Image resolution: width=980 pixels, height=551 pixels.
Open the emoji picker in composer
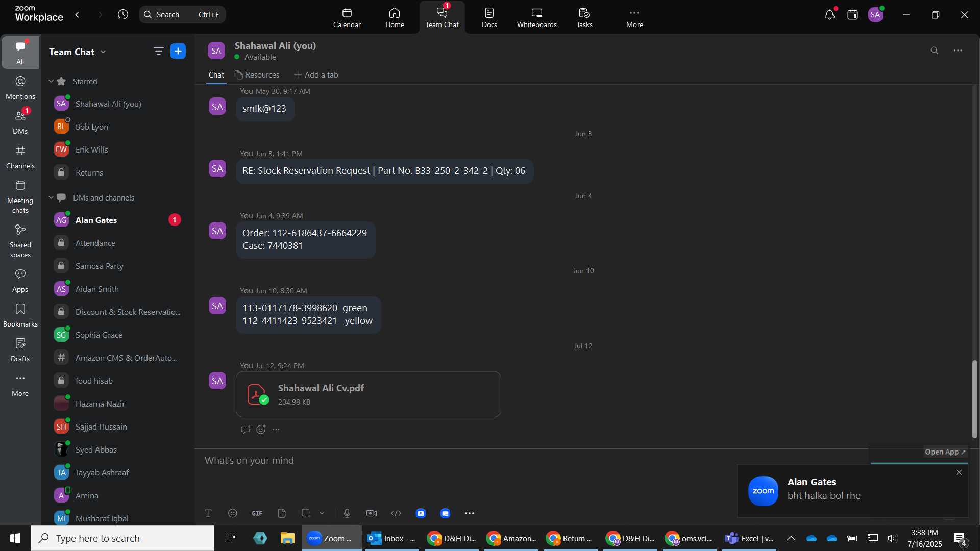(x=233, y=513)
